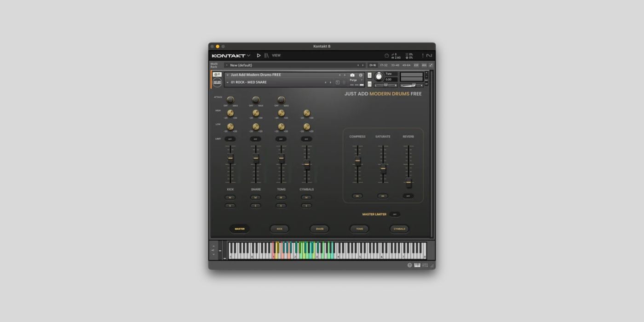Expand the 01 ROCK - MED SNARE instrument header
Viewport: 644px width, 322px height.
click(228, 82)
